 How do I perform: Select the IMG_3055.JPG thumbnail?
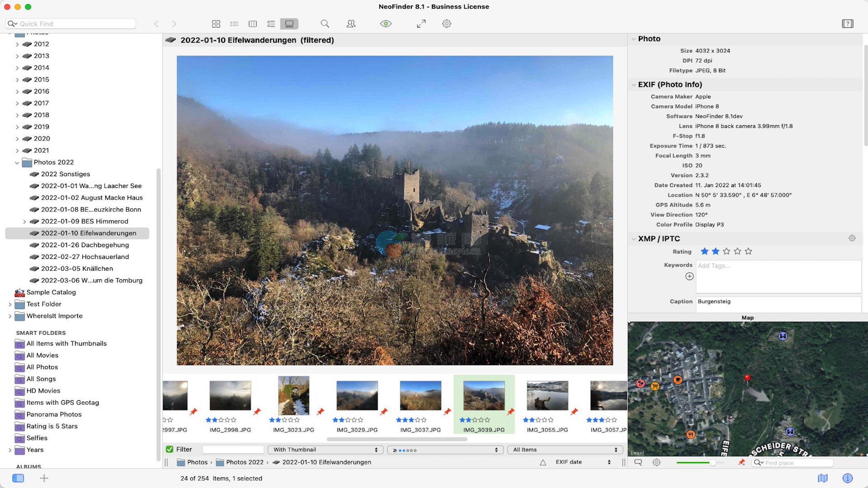click(547, 396)
